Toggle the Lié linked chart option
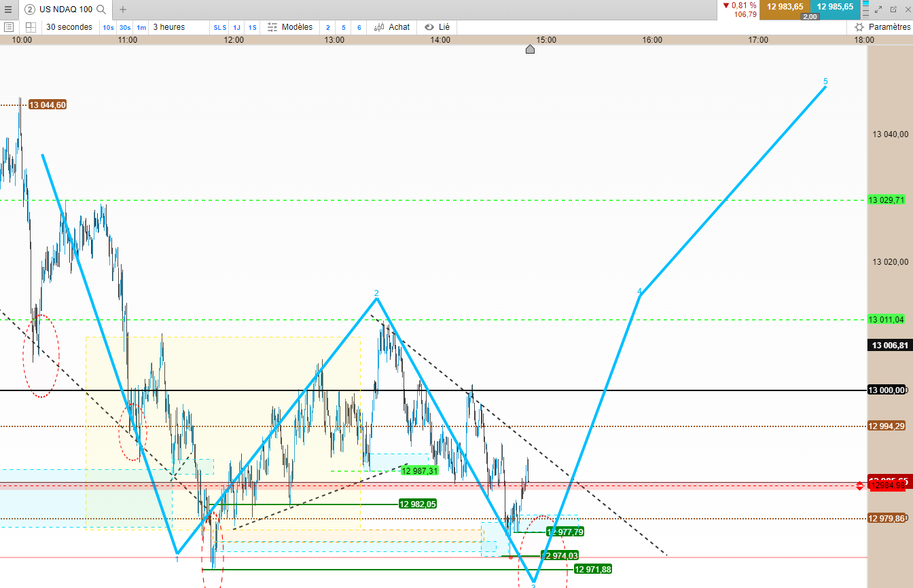The height and width of the screenshot is (588, 913). 437,27
